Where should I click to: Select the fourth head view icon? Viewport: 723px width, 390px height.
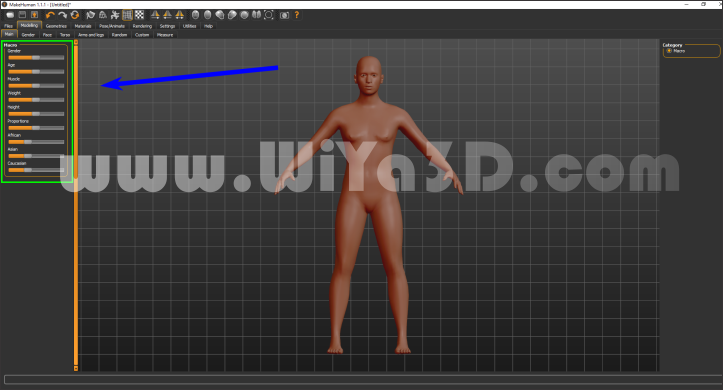click(232, 15)
